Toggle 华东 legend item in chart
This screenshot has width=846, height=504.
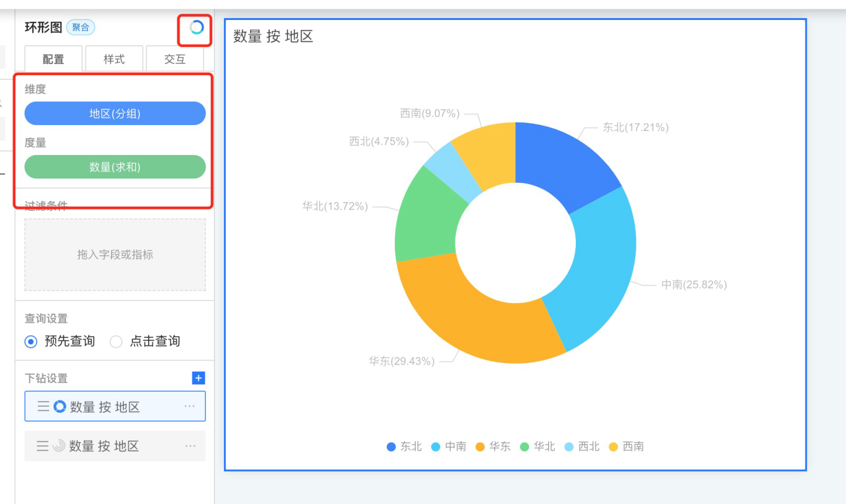tap(493, 447)
